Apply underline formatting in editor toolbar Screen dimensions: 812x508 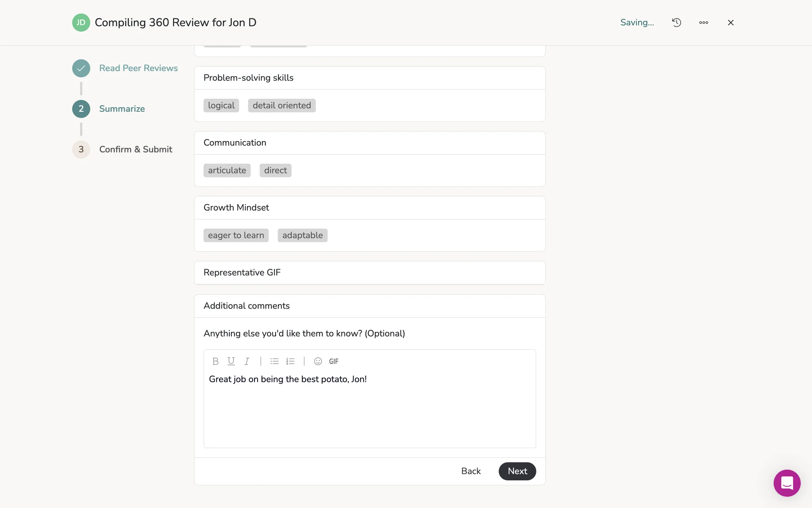[231, 361]
